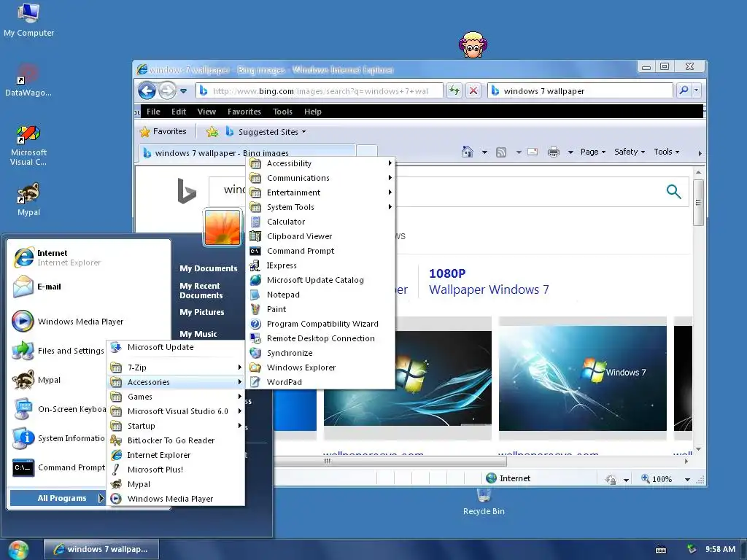Screen dimensions: 747x560
Task: Expand the System Tools submenu
Action: pos(321,207)
